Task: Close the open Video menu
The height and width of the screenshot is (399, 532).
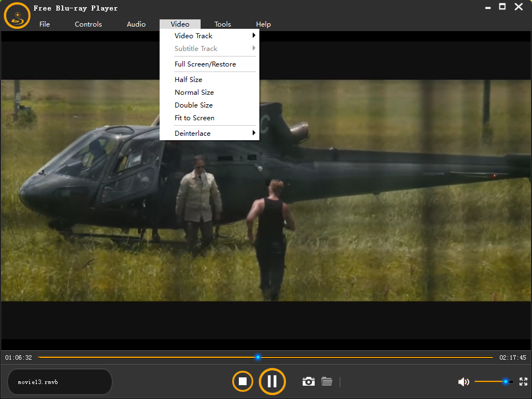Action: pyautogui.click(x=180, y=24)
